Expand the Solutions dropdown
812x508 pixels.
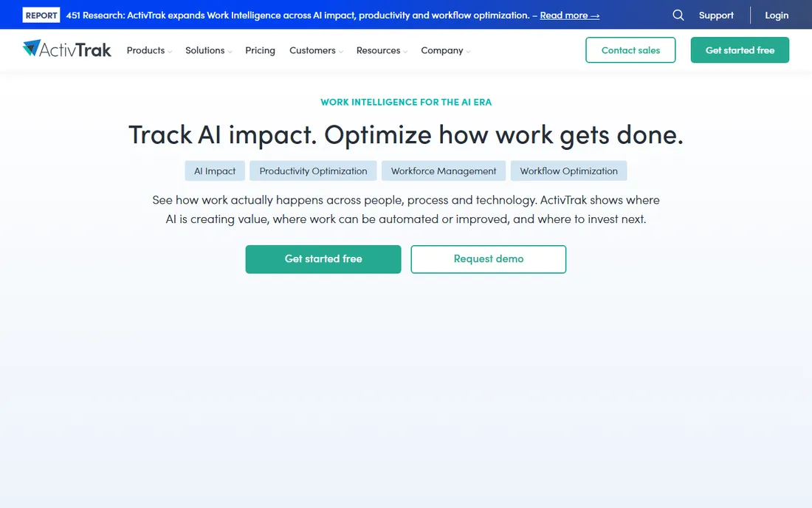pyautogui.click(x=209, y=50)
